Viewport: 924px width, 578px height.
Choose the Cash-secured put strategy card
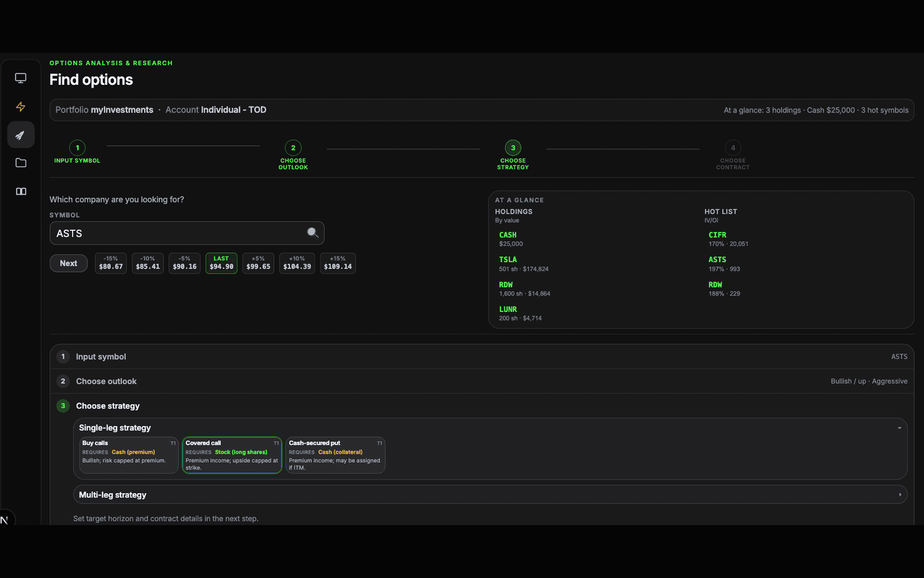click(335, 455)
